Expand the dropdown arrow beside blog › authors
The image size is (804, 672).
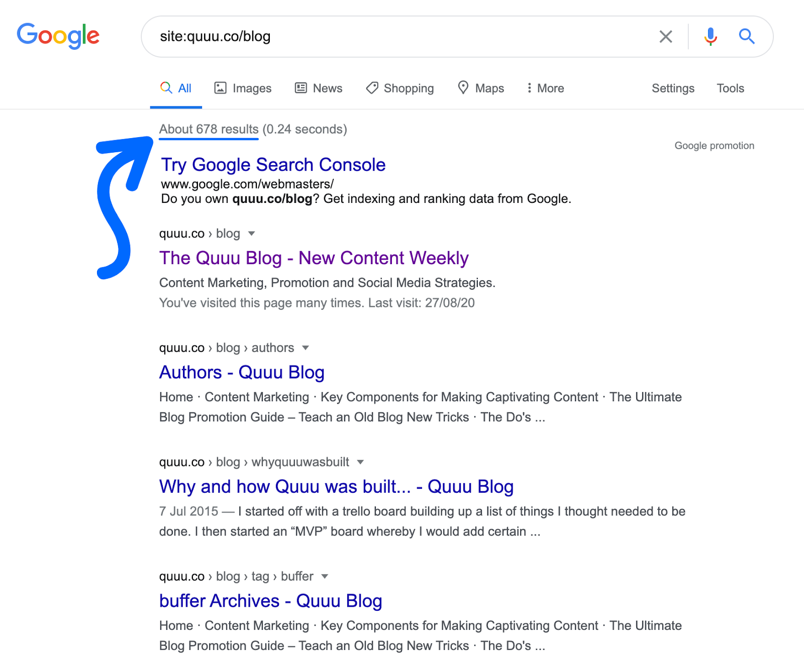306,348
